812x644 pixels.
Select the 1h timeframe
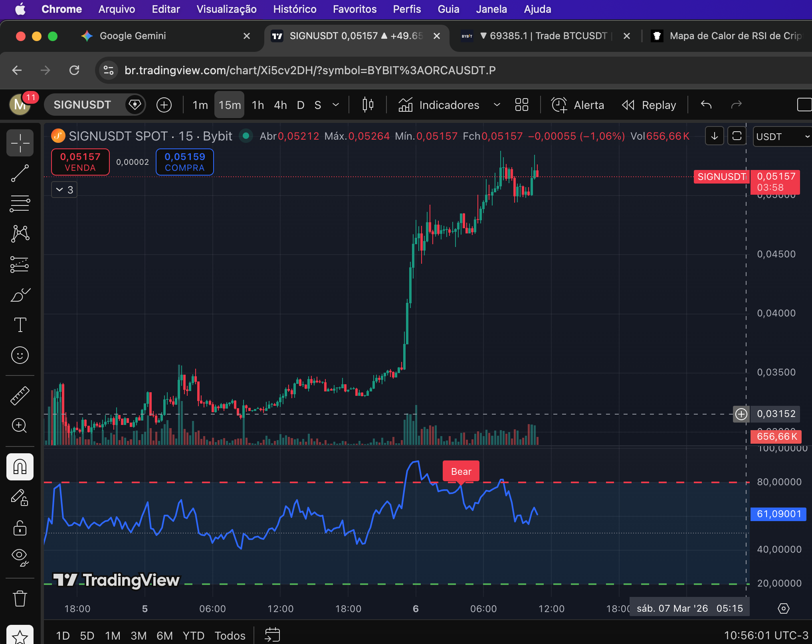pyautogui.click(x=258, y=105)
